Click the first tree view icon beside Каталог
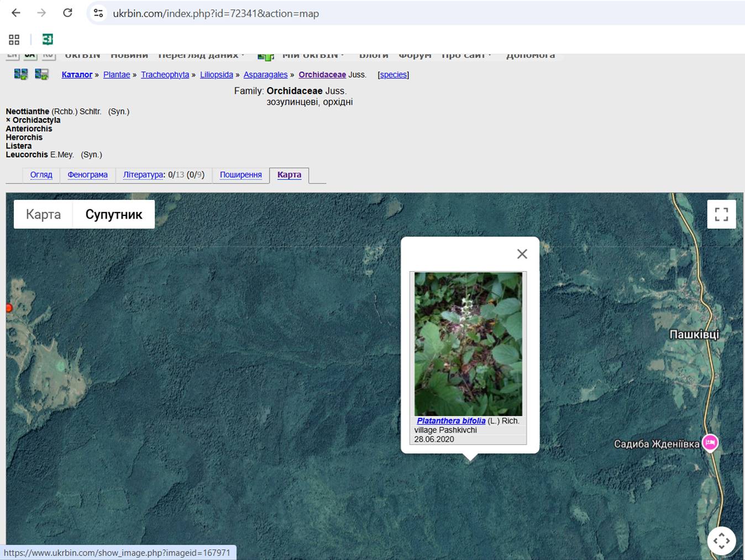 pyautogui.click(x=21, y=75)
